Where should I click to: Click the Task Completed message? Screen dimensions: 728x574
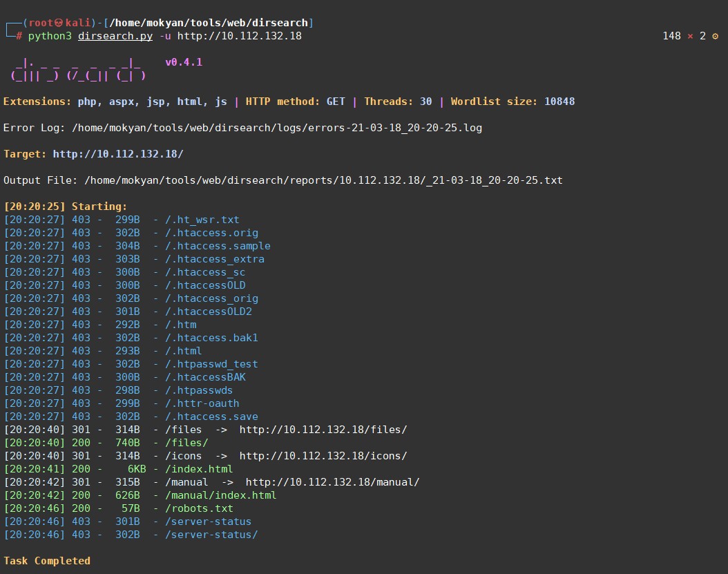coord(47,561)
